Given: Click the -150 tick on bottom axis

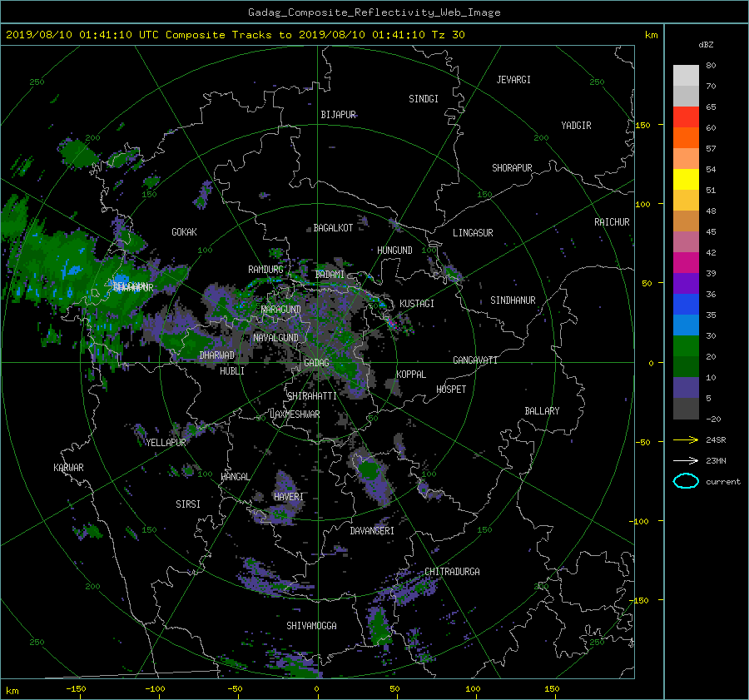Looking at the screenshot, I should point(76,689).
